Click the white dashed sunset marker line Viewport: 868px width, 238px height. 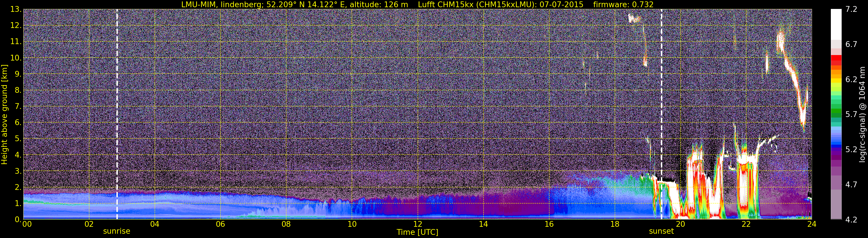[661, 114]
